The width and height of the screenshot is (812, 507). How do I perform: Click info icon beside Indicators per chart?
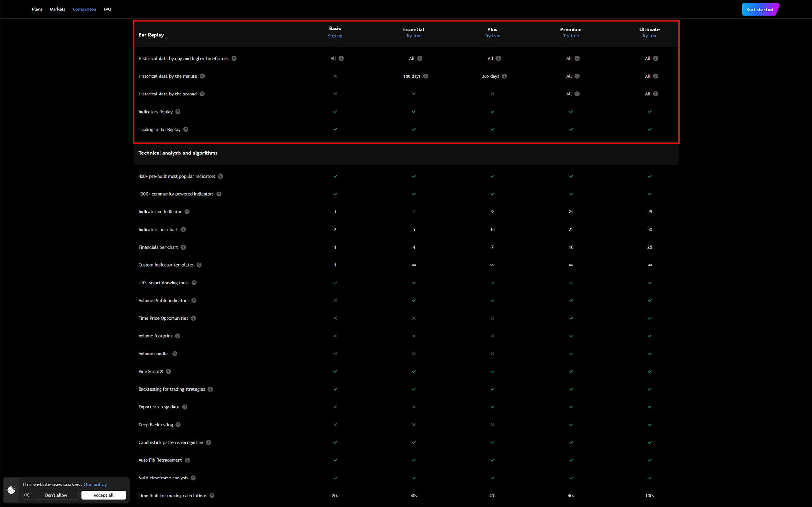(183, 229)
